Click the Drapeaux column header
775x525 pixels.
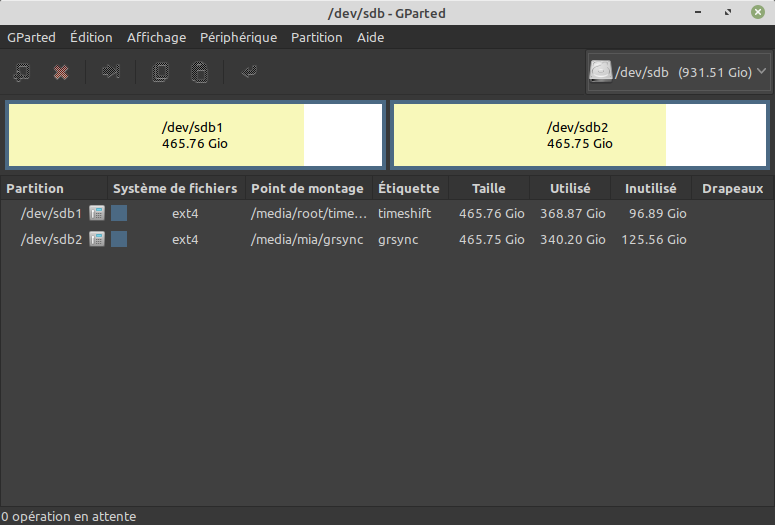click(732, 188)
